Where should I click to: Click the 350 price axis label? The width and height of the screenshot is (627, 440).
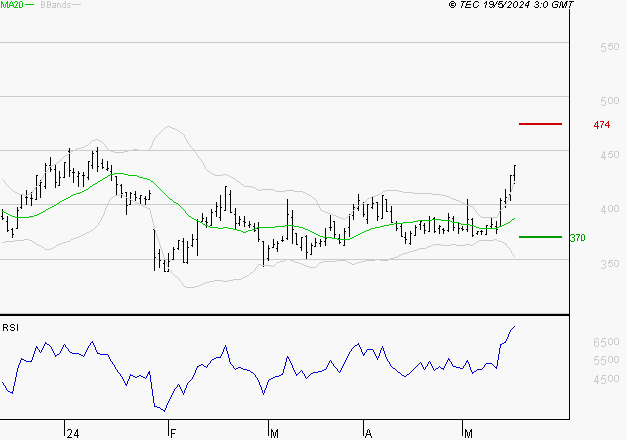tap(610, 264)
